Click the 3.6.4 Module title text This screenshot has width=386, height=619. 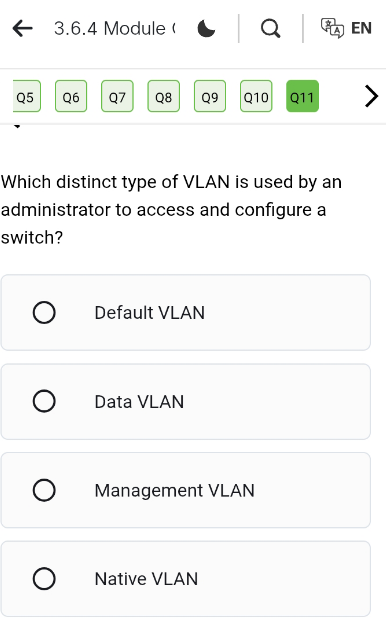[115, 28]
